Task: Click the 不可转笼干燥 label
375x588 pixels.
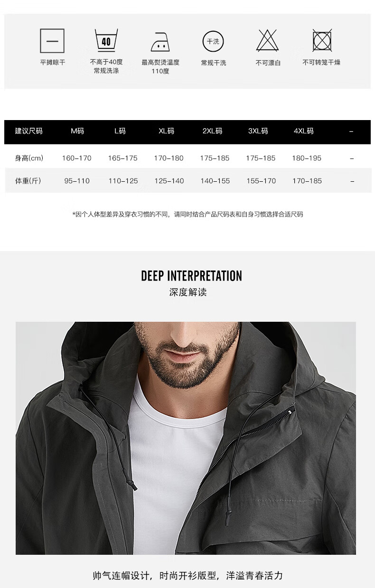Action: point(321,63)
